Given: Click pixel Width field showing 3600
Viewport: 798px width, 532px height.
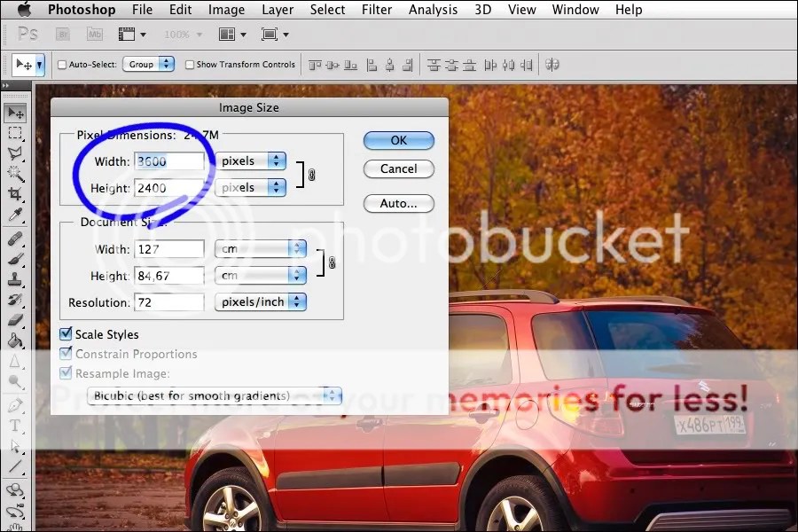Looking at the screenshot, I should click(x=169, y=161).
